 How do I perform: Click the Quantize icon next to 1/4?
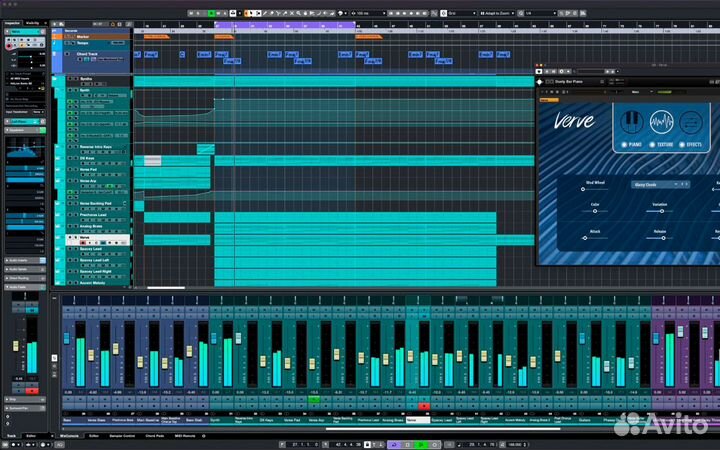point(521,13)
